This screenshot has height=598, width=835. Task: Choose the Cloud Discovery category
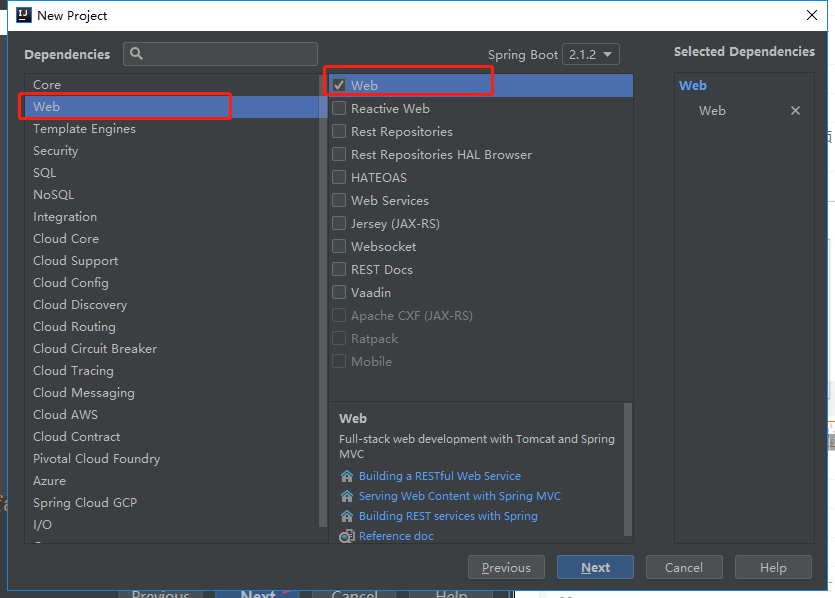point(171,305)
